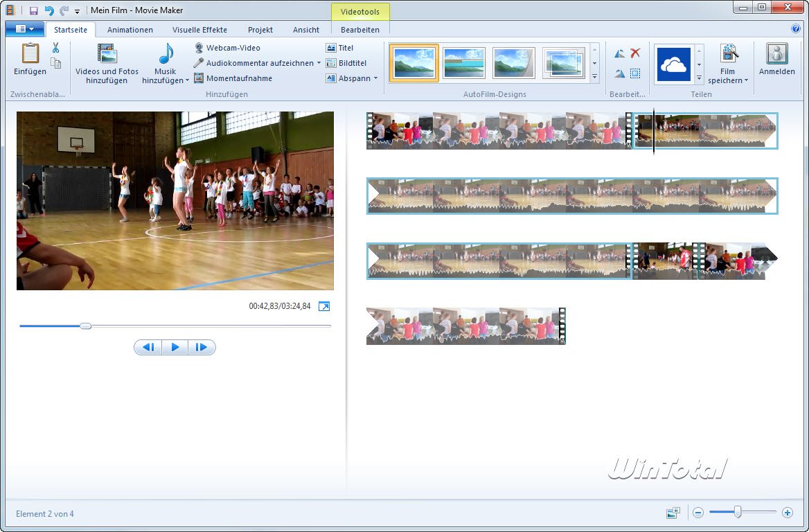Click Anmelden sign-in button

pos(776,60)
